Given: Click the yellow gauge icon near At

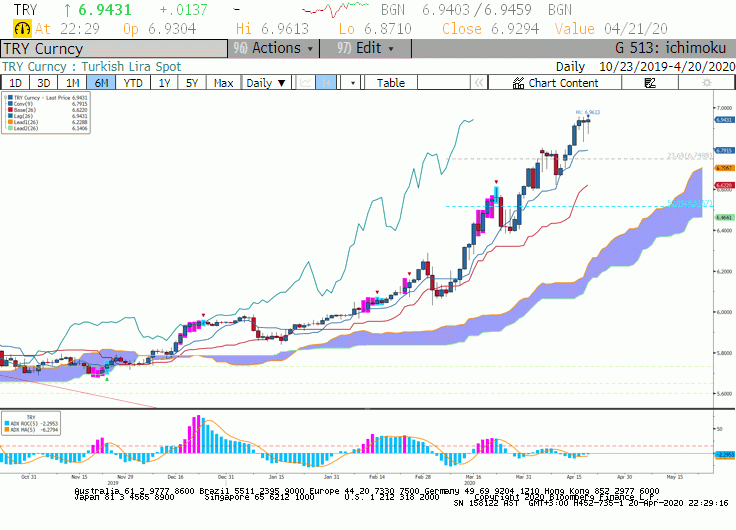Looking at the screenshot, I should (22, 29).
